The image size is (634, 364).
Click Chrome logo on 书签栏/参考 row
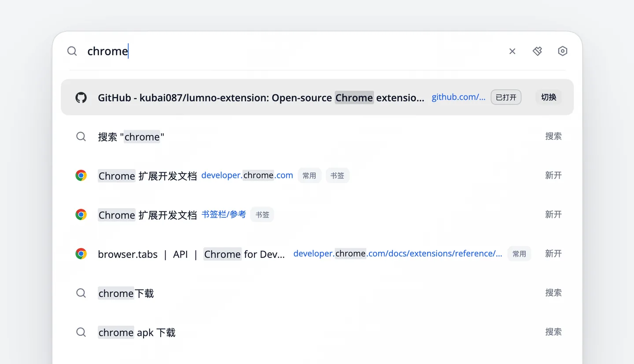(81, 215)
